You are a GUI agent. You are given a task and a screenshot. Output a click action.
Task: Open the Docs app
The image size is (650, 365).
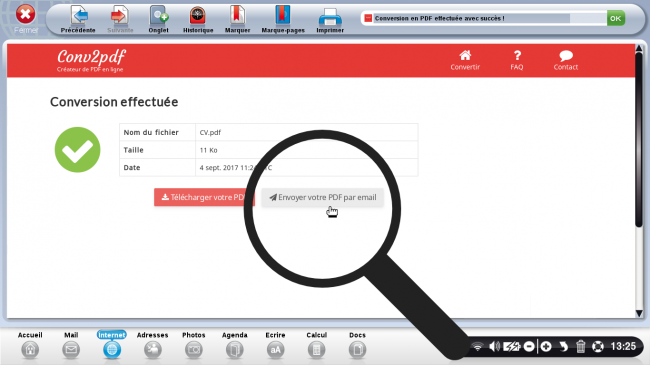(357, 345)
